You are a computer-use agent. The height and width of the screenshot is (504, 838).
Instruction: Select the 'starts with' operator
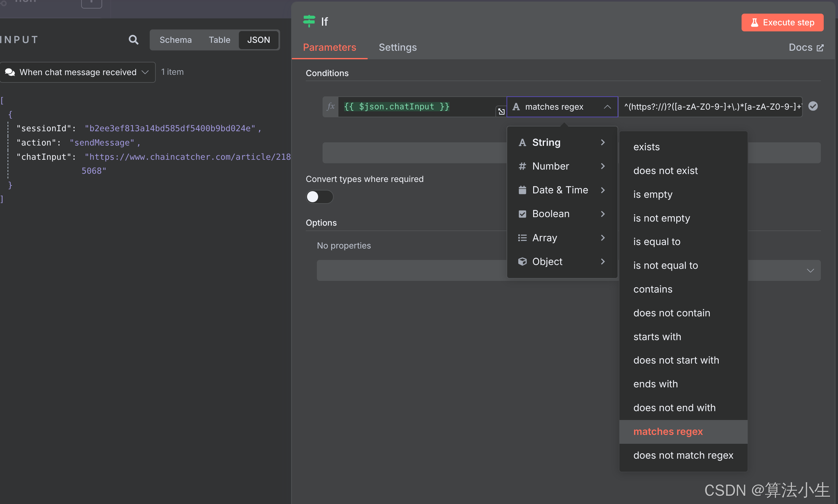pyautogui.click(x=657, y=337)
